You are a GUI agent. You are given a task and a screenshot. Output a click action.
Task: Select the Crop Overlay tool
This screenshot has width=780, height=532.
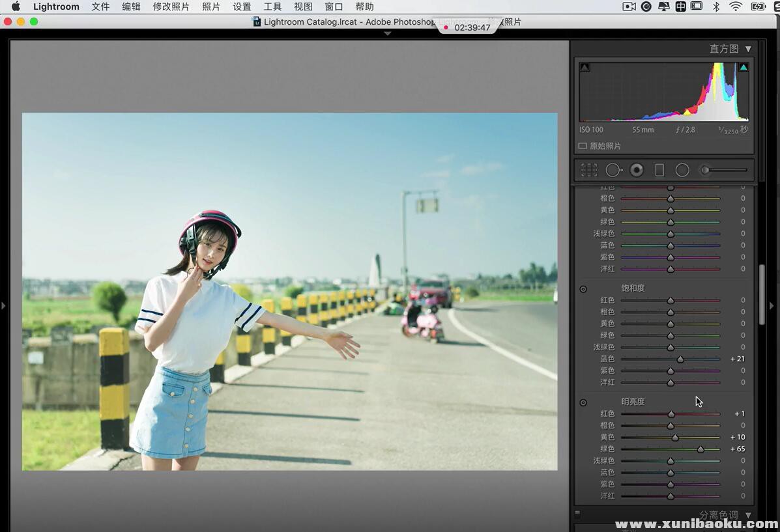tap(589, 170)
